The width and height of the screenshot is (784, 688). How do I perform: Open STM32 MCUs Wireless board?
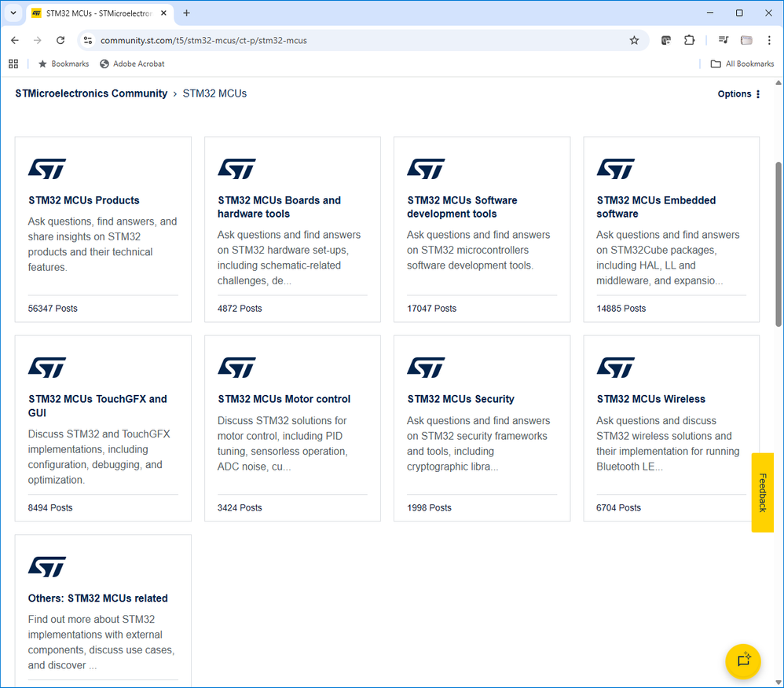650,399
